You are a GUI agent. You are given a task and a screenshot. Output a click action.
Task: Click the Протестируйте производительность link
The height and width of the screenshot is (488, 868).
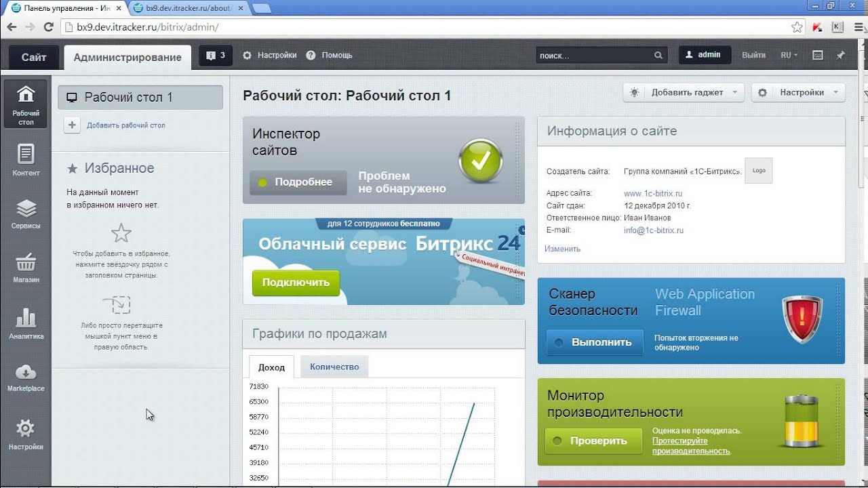pyautogui.click(x=691, y=446)
